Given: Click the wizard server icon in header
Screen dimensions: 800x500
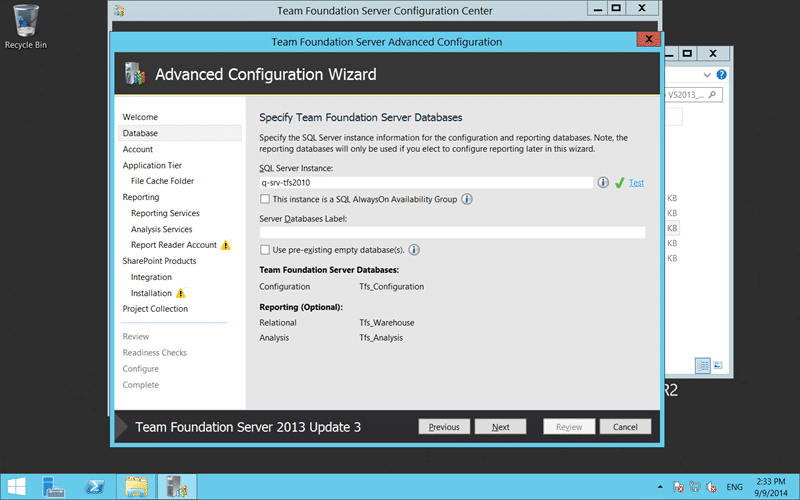Looking at the screenshot, I should (135, 74).
